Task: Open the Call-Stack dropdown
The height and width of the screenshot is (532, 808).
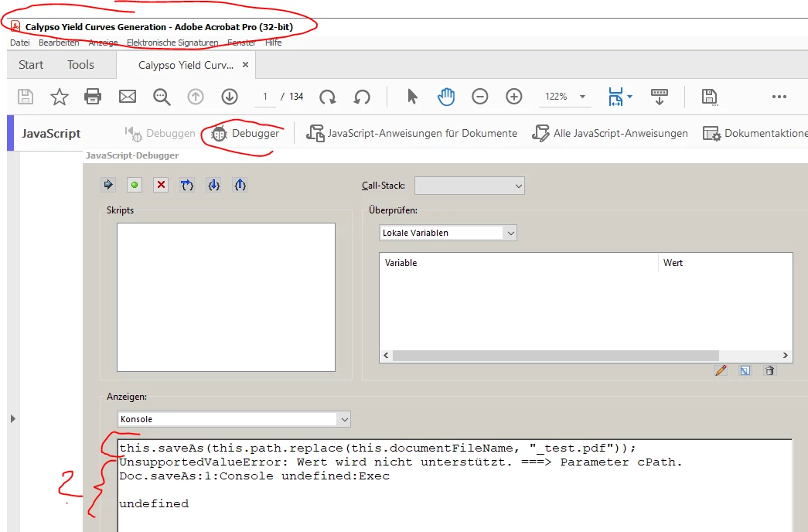Action: coord(469,186)
